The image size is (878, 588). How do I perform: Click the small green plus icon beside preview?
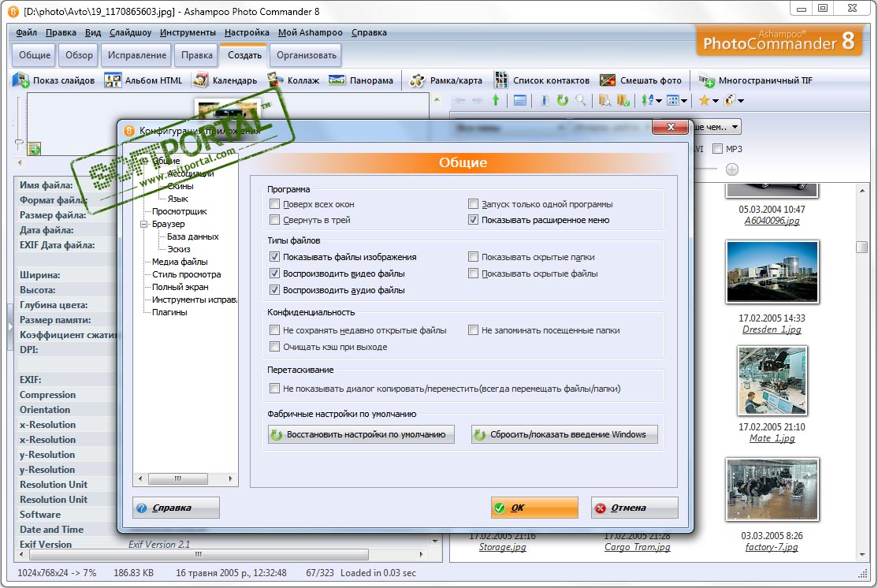point(34,149)
